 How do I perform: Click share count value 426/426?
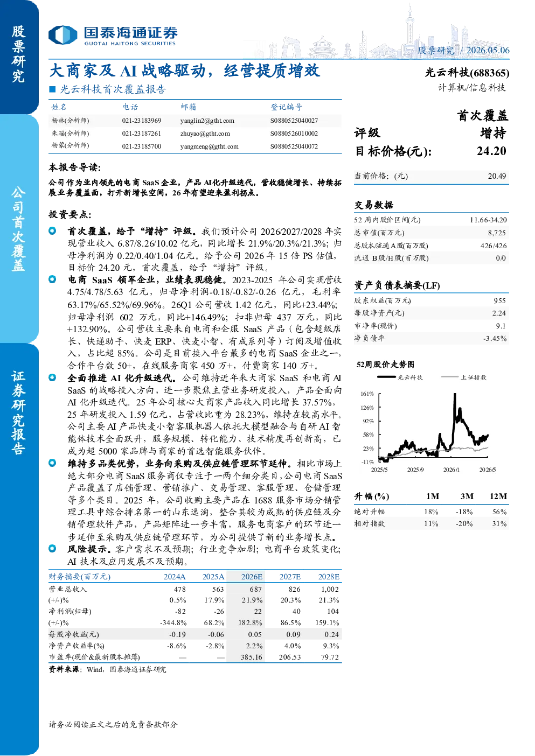[494, 246]
